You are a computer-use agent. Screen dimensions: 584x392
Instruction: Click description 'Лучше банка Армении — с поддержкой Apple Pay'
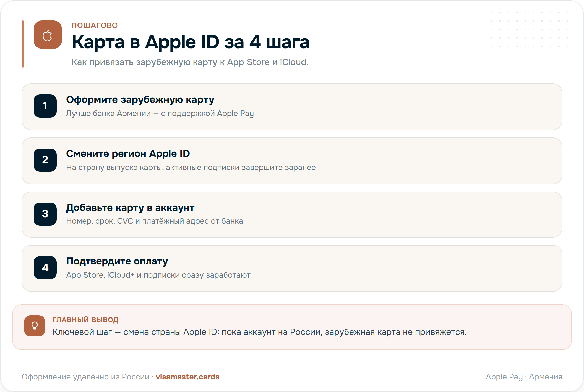(160, 113)
